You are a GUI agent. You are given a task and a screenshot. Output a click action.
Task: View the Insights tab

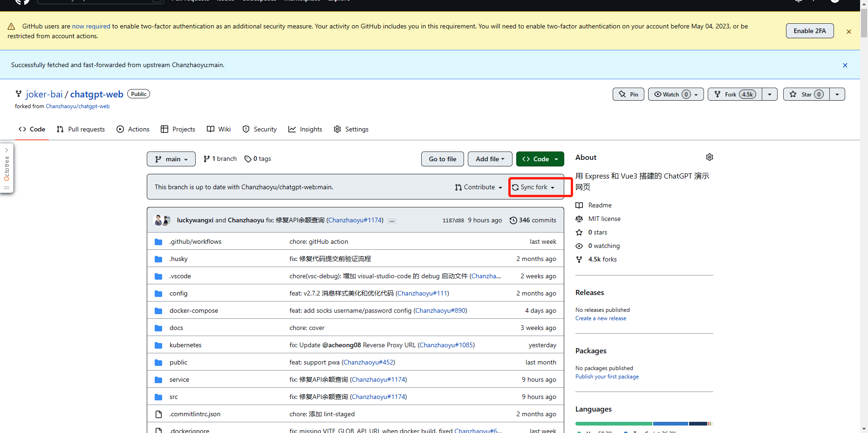pos(305,129)
